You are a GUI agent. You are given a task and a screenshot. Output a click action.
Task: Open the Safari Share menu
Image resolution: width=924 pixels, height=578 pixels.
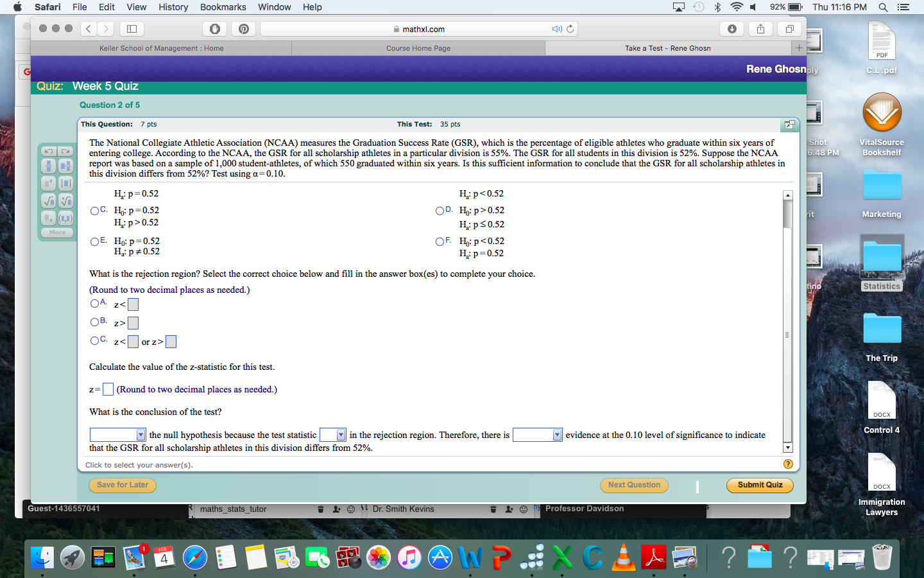click(x=760, y=29)
